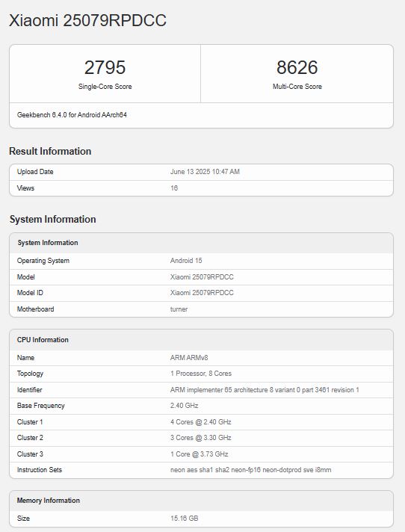405x532 pixels.
Task: Click the Base Frequency 2.40 GHz value
Action: click(x=184, y=406)
